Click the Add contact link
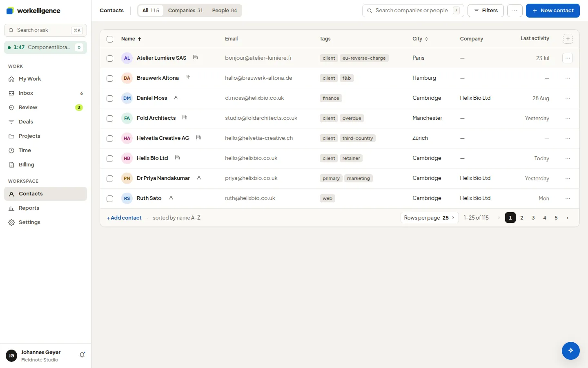Viewport: 588px width, 368px height. pos(124,218)
